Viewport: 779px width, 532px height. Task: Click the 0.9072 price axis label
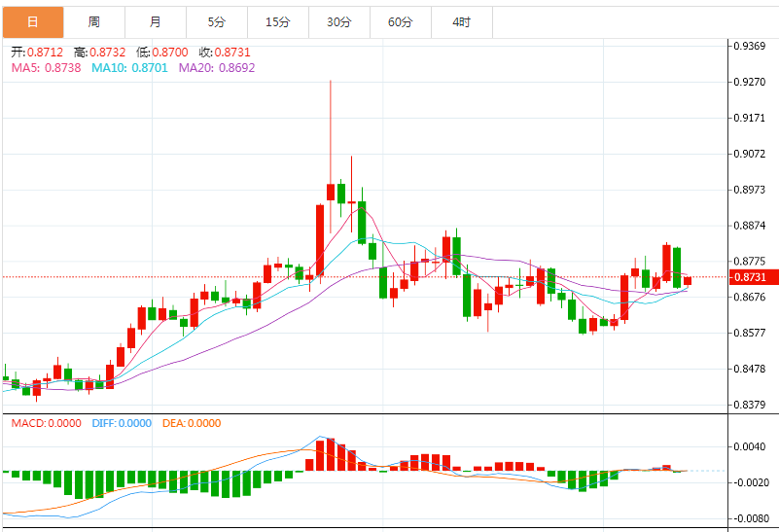pos(750,154)
